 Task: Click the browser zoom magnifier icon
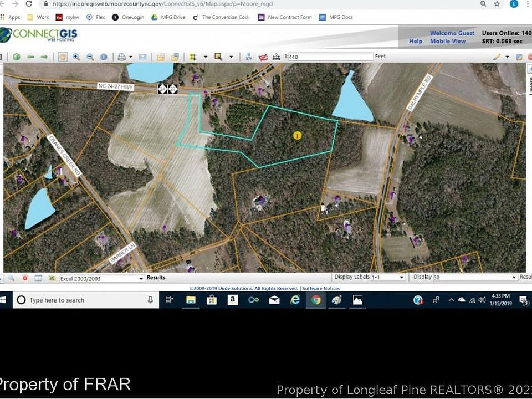click(x=483, y=4)
